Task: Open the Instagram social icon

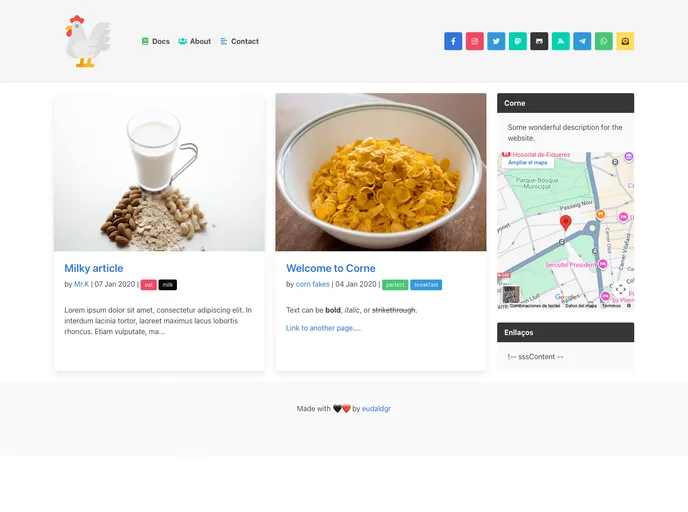Action: tap(474, 41)
